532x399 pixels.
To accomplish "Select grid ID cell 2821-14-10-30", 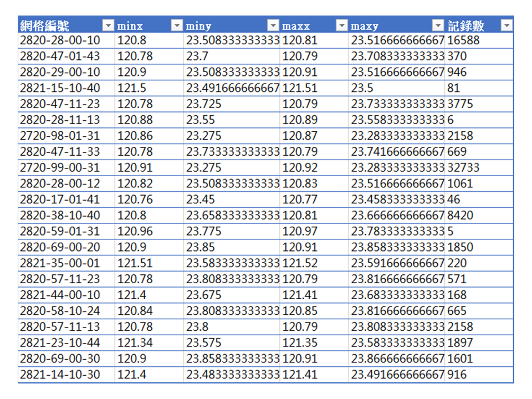I will [60, 375].
